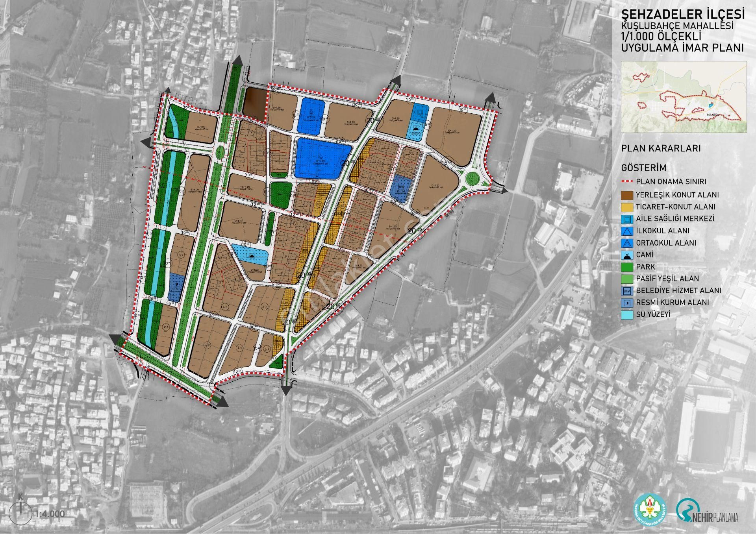Click the yellow Ticaret-Konut Alanı swatch
756x534 pixels.
coord(627,207)
